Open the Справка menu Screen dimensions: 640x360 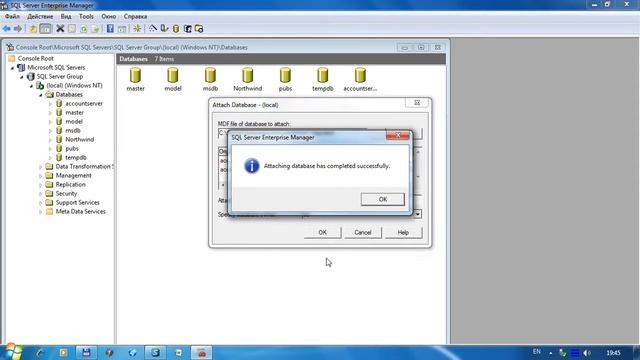pyautogui.click(x=136, y=16)
